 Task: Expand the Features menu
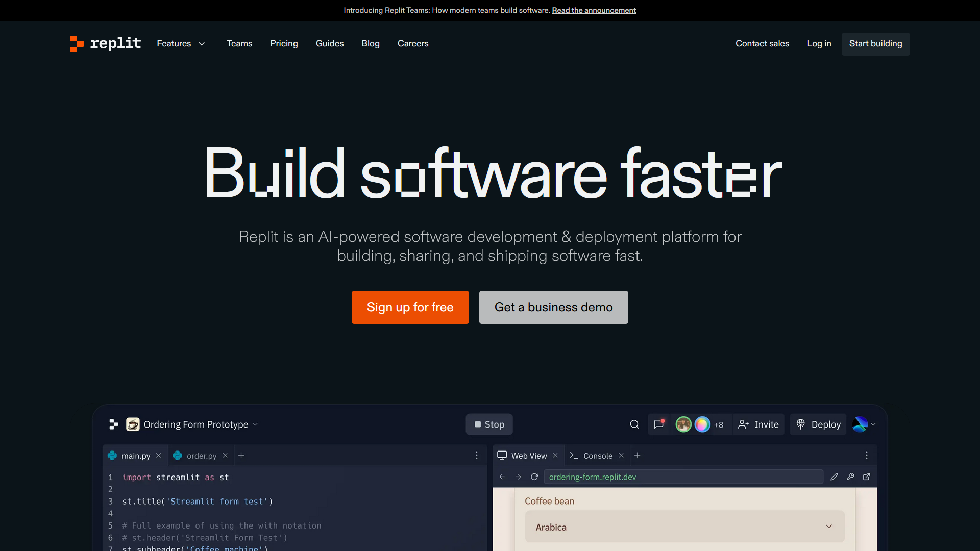(x=181, y=44)
